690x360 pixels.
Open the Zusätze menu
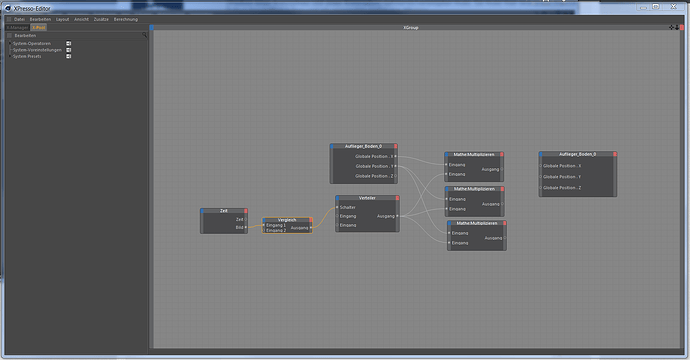coord(101,19)
